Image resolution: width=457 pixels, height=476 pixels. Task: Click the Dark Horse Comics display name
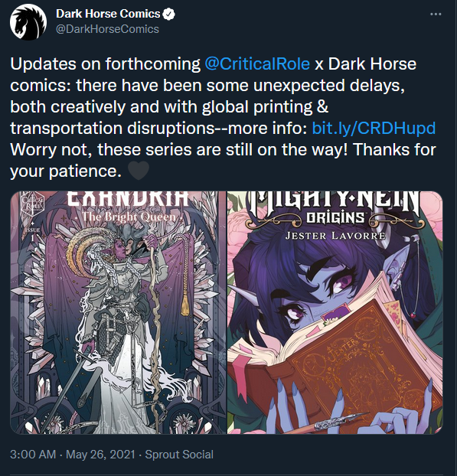pyautogui.click(x=108, y=14)
